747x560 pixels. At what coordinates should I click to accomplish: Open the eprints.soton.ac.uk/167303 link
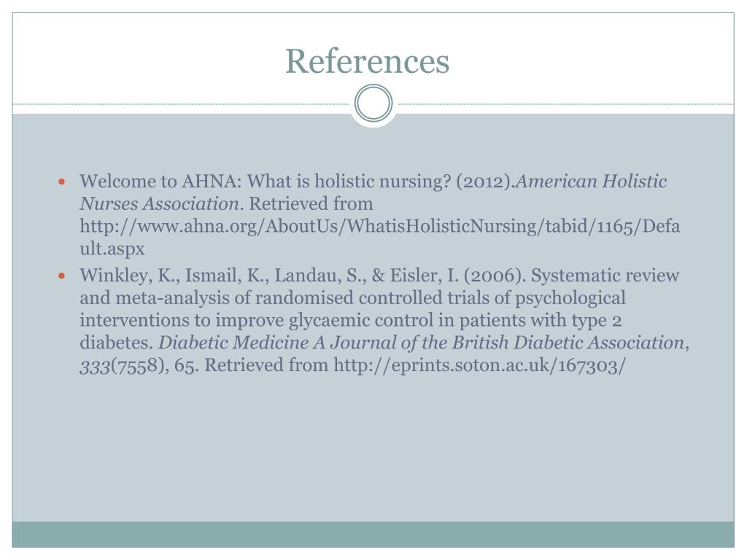coord(479,366)
